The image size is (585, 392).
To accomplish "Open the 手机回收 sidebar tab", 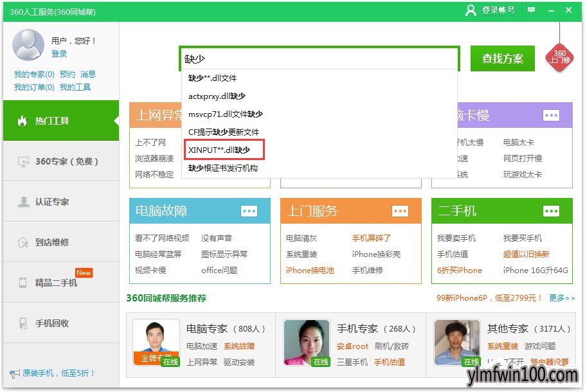I will pos(61,323).
